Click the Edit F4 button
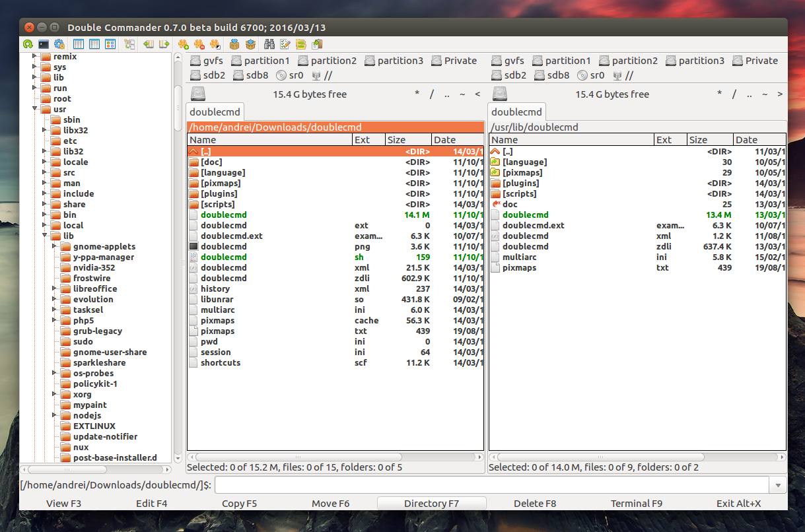 pyautogui.click(x=152, y=504)
